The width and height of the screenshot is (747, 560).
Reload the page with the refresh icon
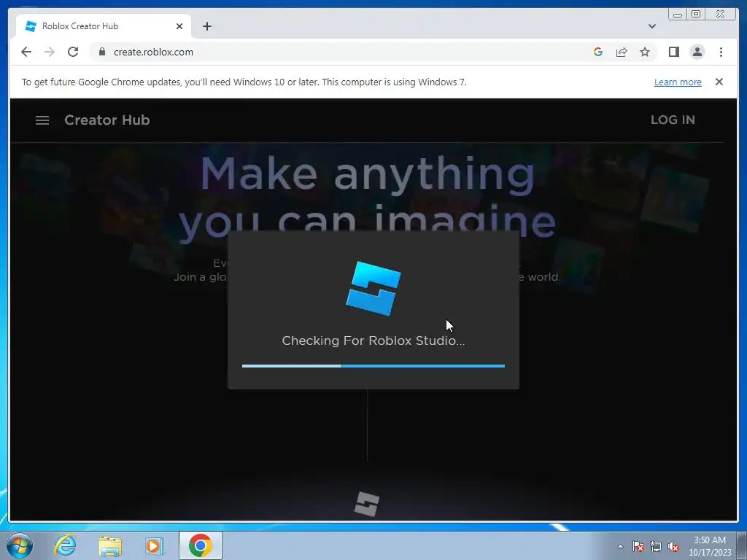pos(73,52)
